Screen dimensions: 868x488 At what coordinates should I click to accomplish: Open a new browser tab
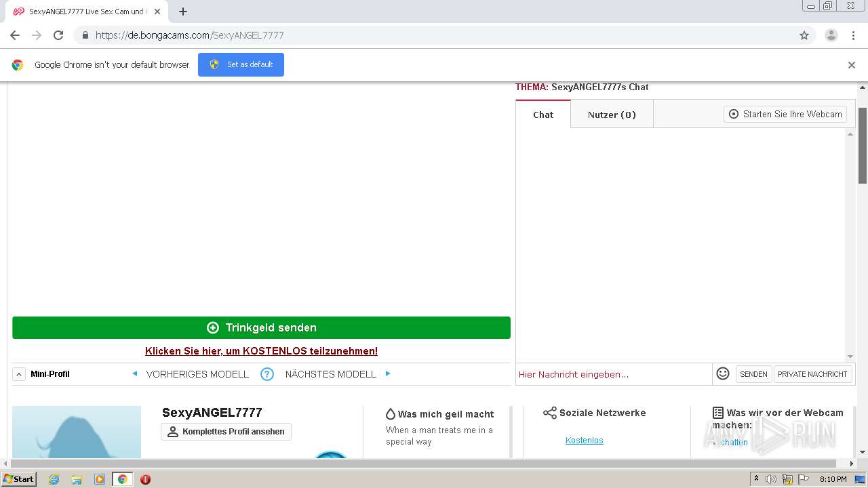[183, 12]
